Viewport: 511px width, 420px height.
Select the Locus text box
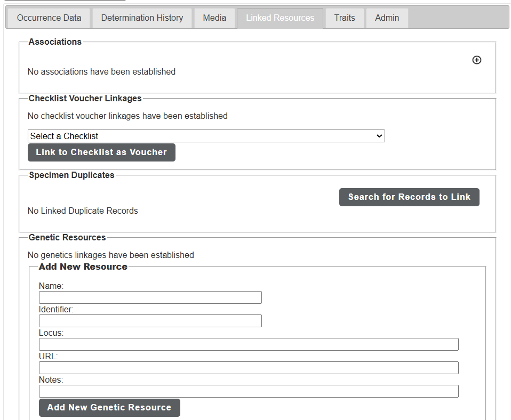[x=248, y=344]
